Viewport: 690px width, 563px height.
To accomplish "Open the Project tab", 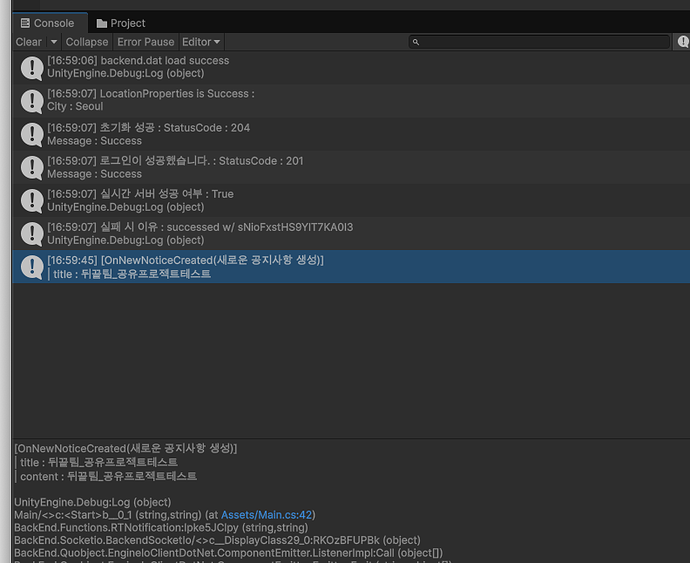I will pyautogui.click(x=120, y=23).
